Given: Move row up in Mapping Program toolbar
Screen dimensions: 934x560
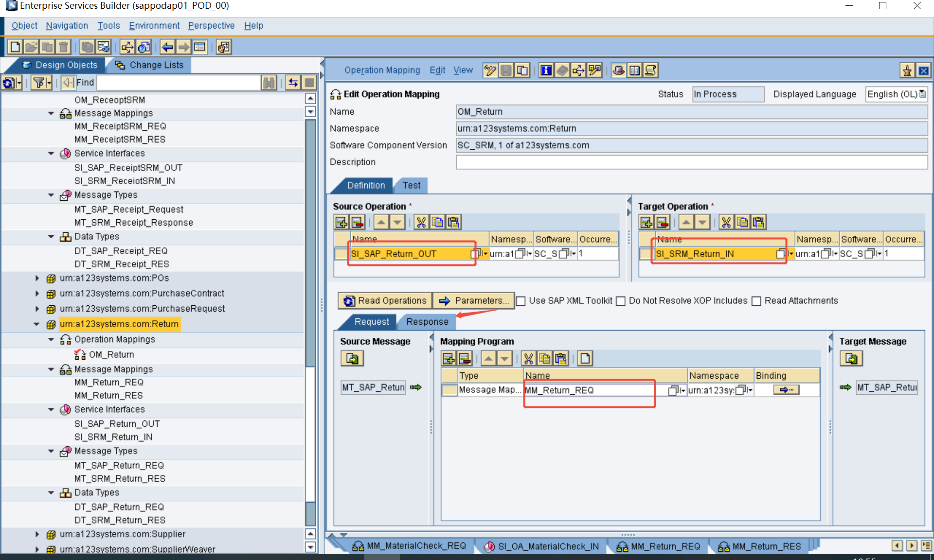Looking at the screenshot, I should pos(488,359).
